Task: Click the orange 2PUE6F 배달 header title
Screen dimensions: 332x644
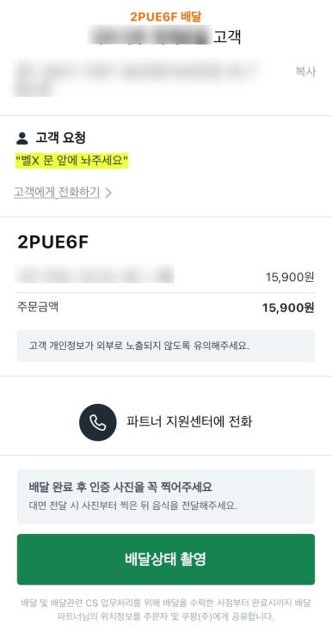Action: point(166,16)
